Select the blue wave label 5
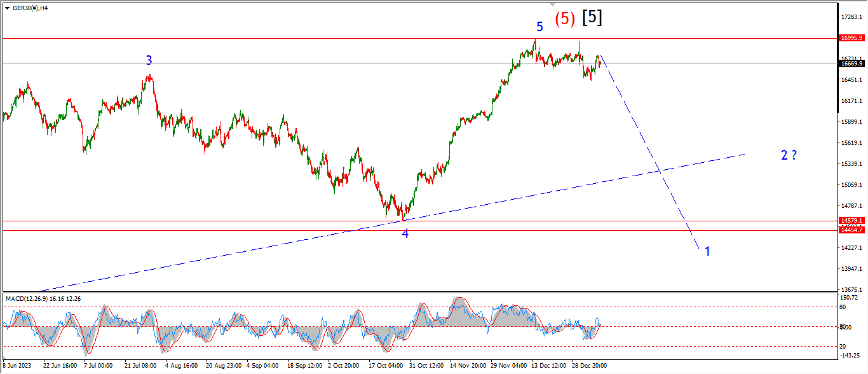This screenshot has width=868, height=374. tap(539, 27)
